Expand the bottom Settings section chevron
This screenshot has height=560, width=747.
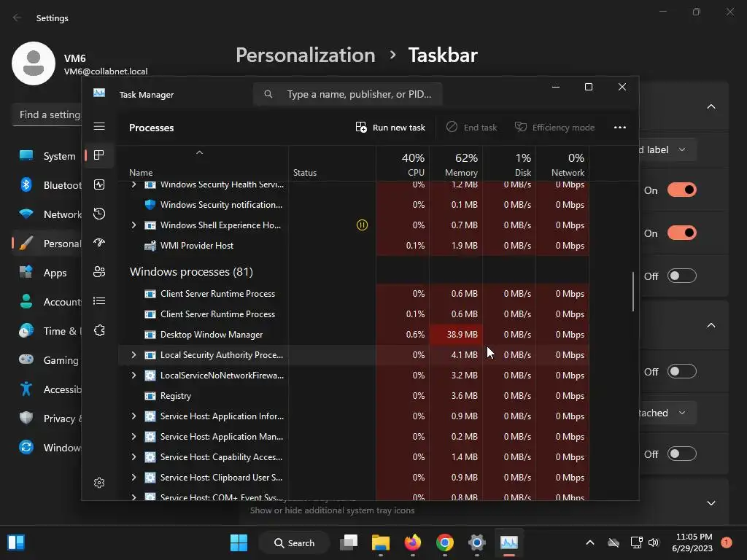coord(711,503)
